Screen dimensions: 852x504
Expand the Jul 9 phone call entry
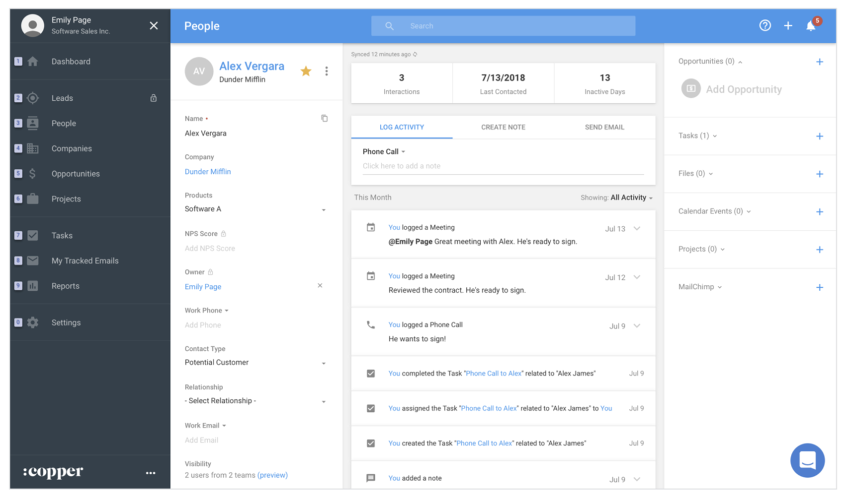637,326
